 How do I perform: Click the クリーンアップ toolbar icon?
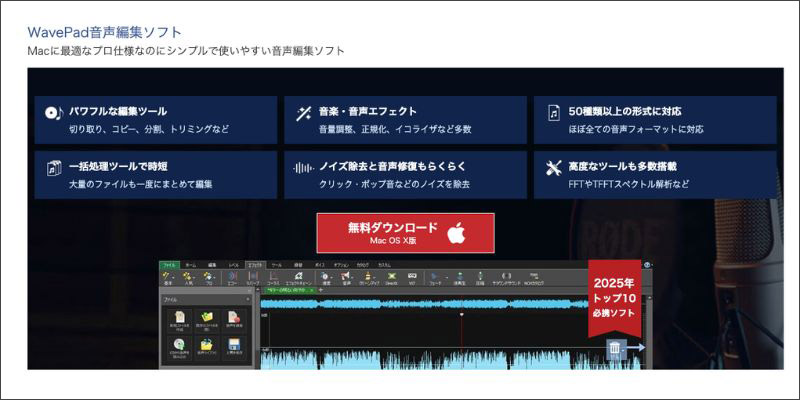pos(368,278)
